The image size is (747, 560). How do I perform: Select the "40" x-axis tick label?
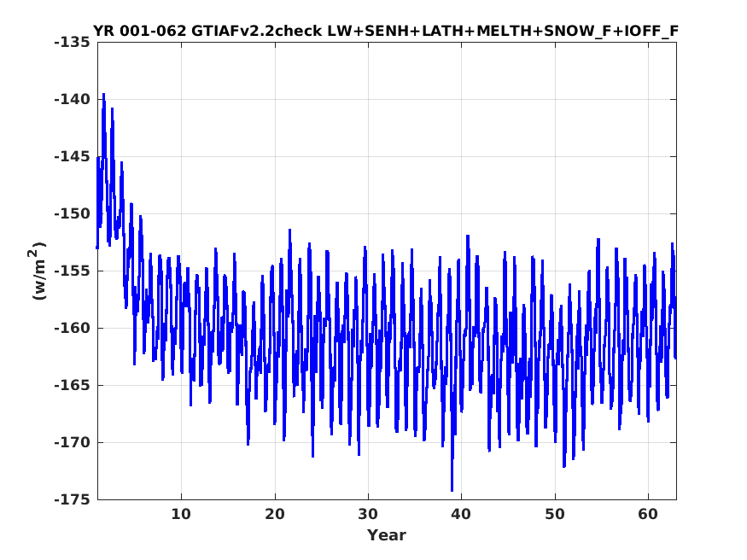point(461,514)
